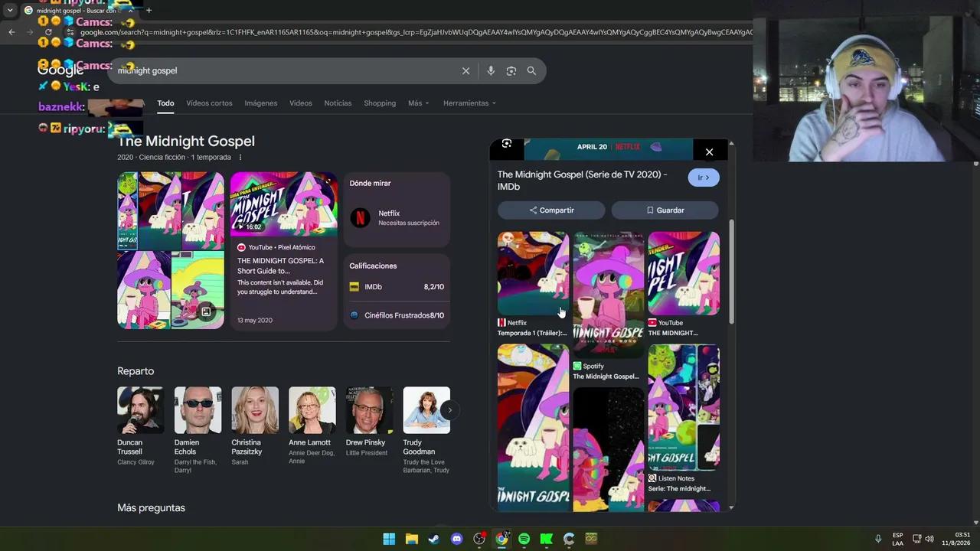Open YouTube 'THE MIDNIGHT...' image result

pyautogui.click(x=684, y=284)
